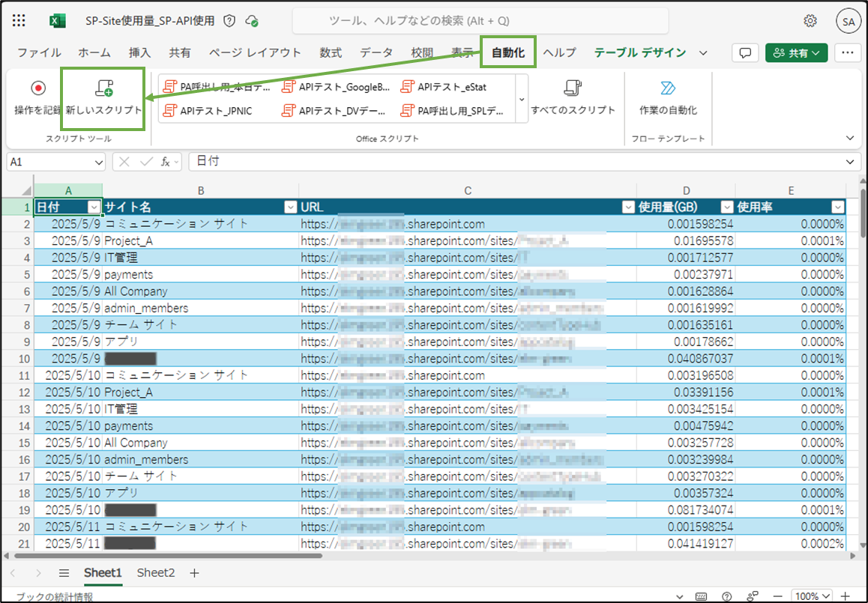The width and height of the screenshot is (868, 603).
Task: Click the green 共有 share button
Action: coord(797,53)
